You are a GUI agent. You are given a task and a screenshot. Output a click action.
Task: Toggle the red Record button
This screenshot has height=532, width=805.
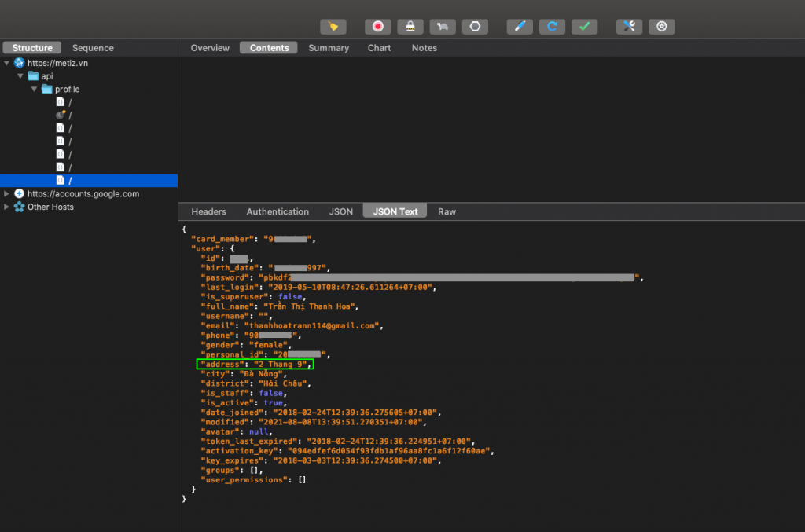pyautogui.click(x=378, y=27)
